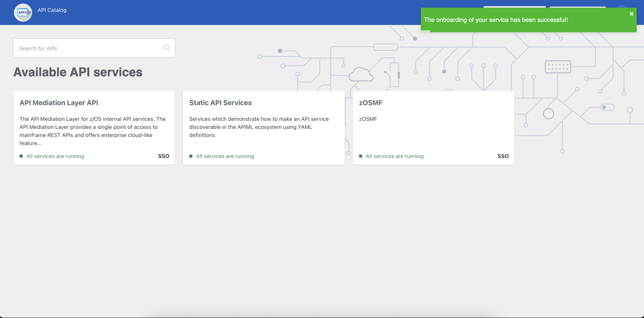644x318 pixels.
Task: Click the Available API services heading
Action: 78,72
